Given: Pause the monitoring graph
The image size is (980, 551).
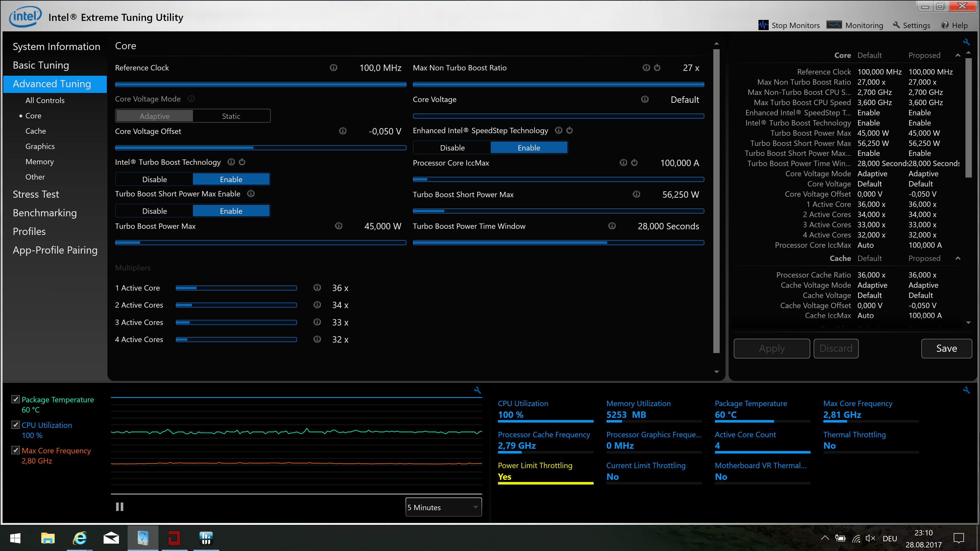Looking at the screenshot, I should pos(119,507).
